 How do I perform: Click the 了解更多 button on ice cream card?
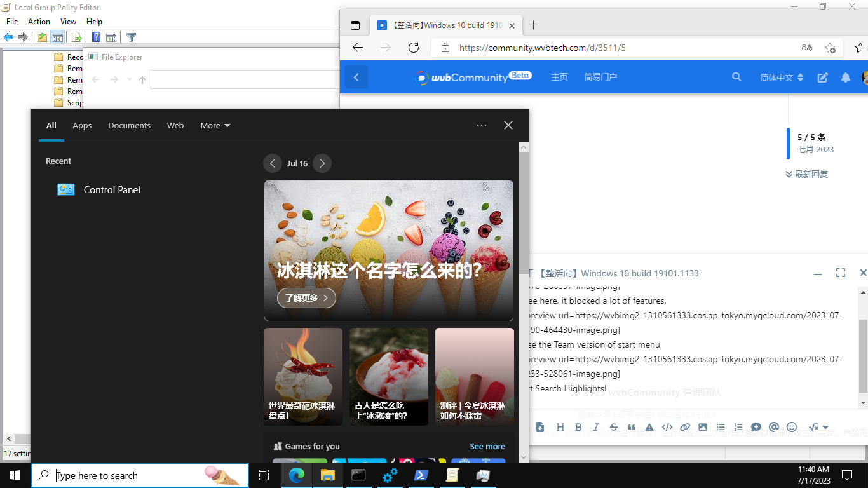306,297
